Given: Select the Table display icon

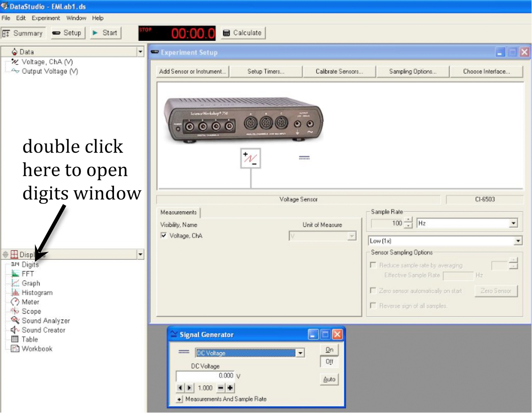Looking at the screenshot, I should point(15,339).
